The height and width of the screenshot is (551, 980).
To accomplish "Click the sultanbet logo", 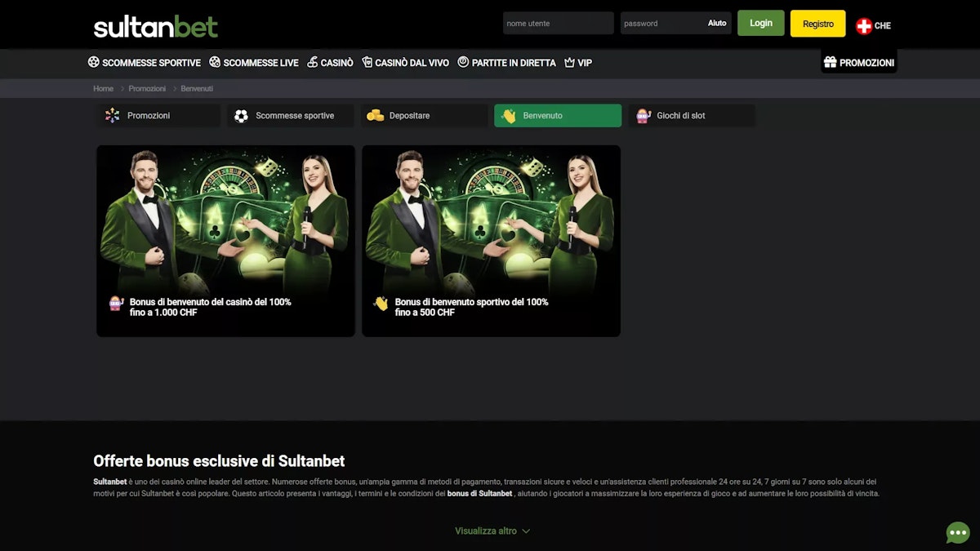I will coord(156,26).
